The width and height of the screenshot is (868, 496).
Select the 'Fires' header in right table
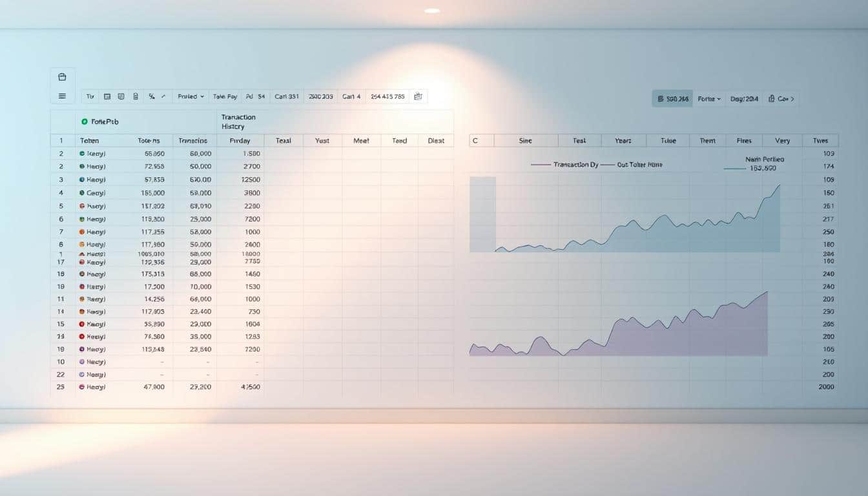click(x=744, y=140)
